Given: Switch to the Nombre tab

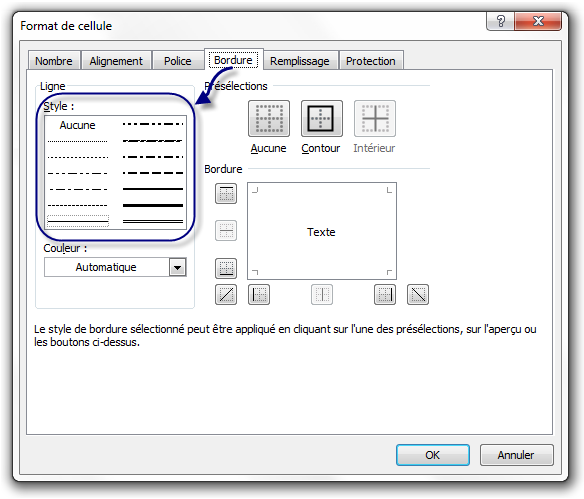Looking at the screenshot, I should (x=54, y=61).
